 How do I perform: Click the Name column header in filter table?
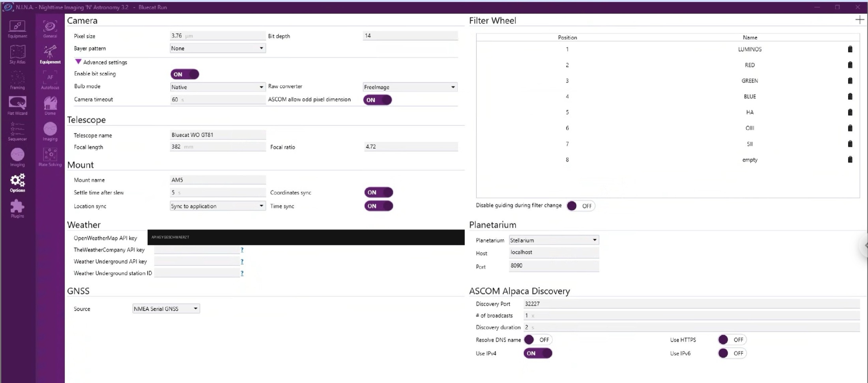click(750, 37)
